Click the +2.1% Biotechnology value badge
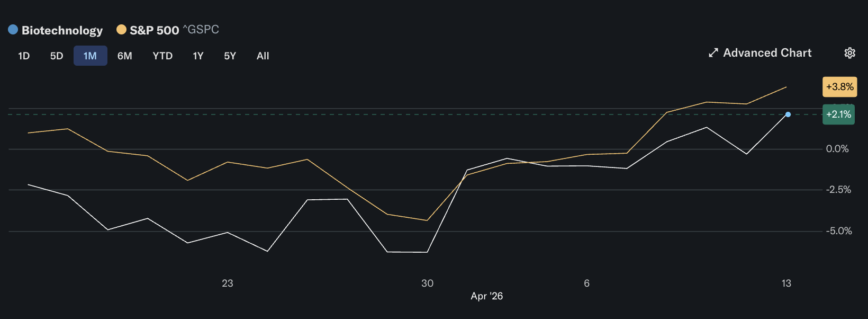This screenshot has height=319, width=868. tap(838, 114)
